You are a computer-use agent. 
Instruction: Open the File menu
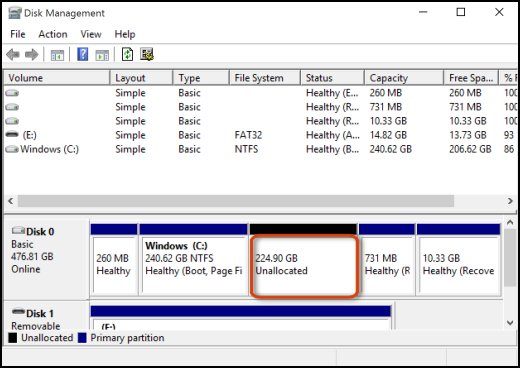tap(18, 34)
